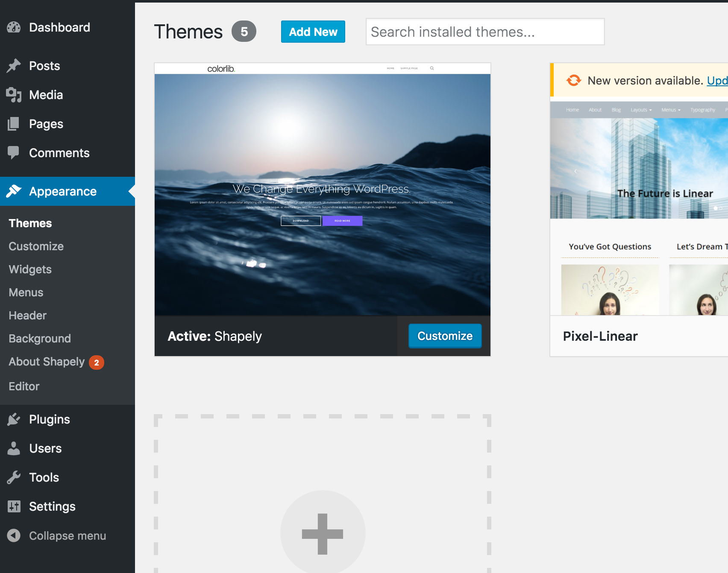Collapse the admin sidebar menu
The image size is (728, 573).
[x=68, y=535]
